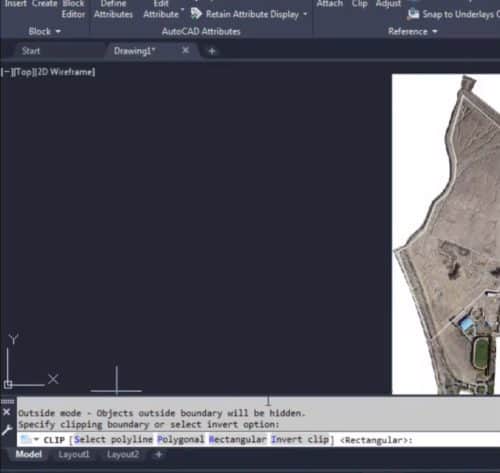This screenshot has height=473, width=500.
Task: Close the command line window
Action: coord(6,412)
